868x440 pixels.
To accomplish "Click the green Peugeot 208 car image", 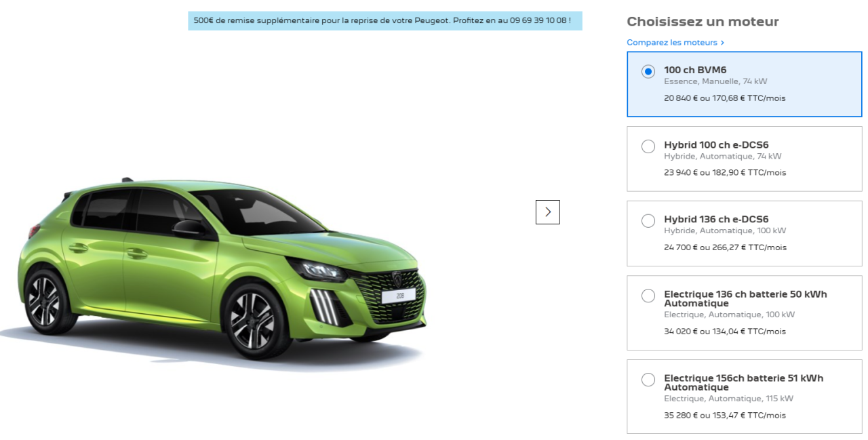I will click(224, 271).
